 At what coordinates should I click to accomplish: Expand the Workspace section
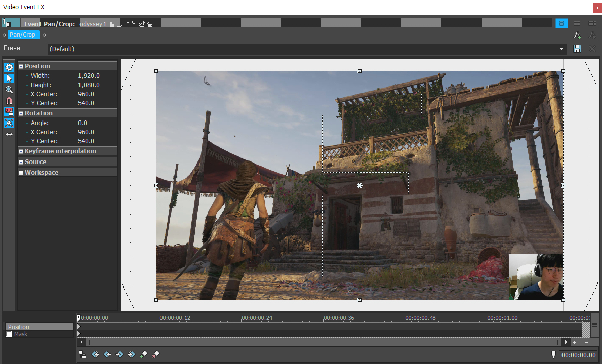click(21, 173)
